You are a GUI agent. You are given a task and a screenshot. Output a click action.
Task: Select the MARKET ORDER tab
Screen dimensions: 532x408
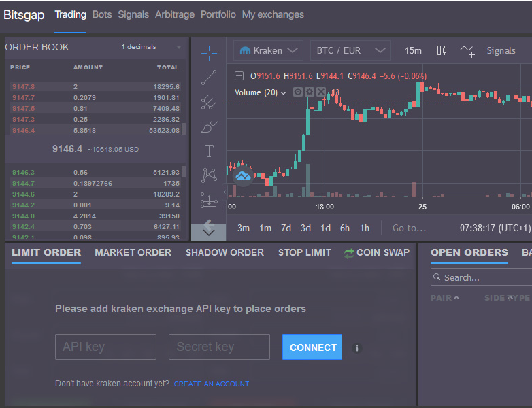(133, 253)
